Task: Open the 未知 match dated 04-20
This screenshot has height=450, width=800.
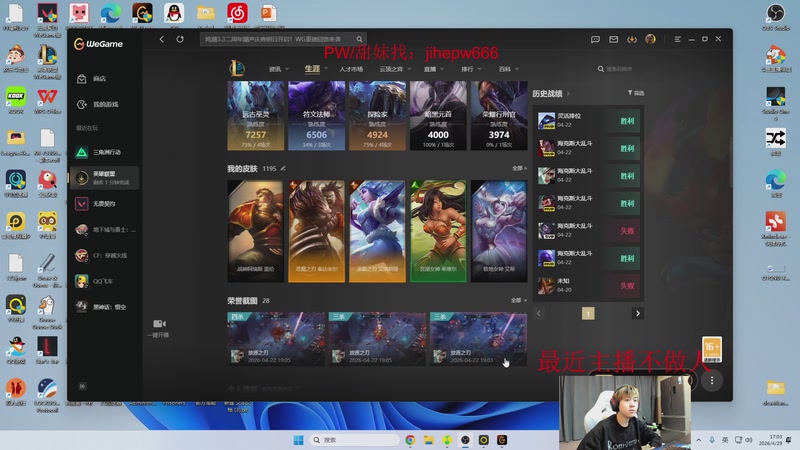Action: click(588, 286)
